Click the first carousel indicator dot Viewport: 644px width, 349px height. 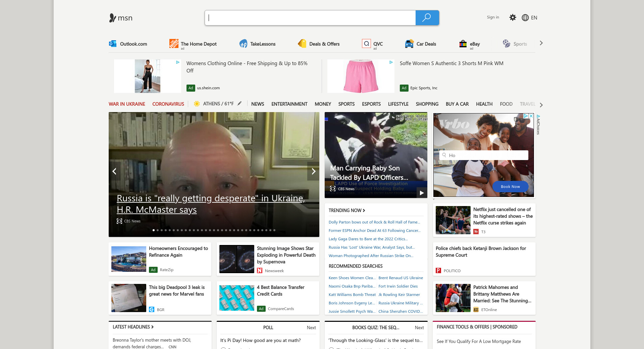(154, 230)
